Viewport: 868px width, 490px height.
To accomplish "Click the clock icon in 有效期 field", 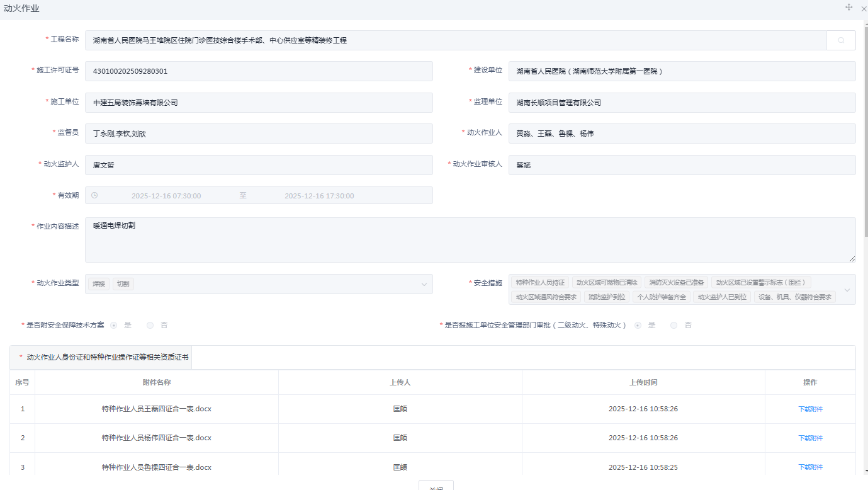I will click(x=94, y=195).
